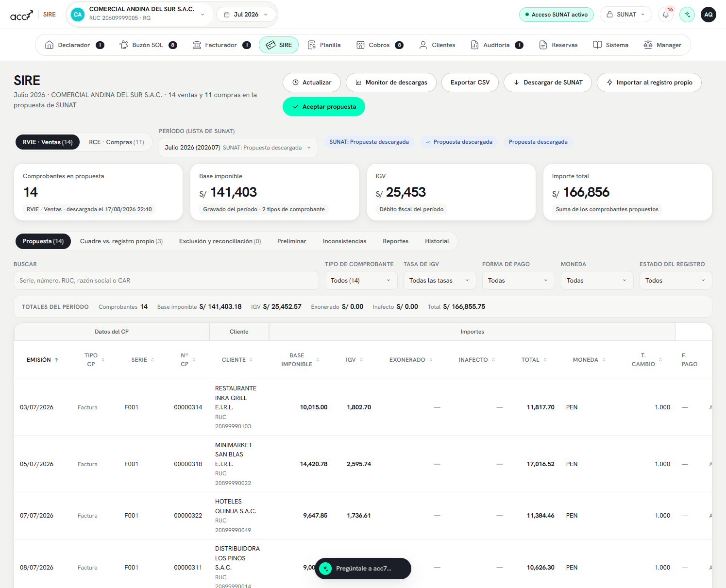This screenshot has height=588, width=726.
Task: Click the checkmark on Aceptar propuesta
Action: point(295,107)
